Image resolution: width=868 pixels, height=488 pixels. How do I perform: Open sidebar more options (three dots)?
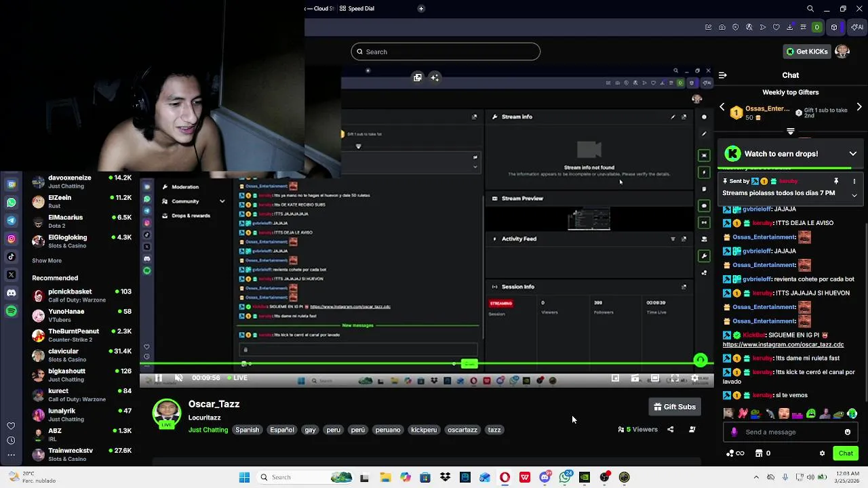pyautogui.click(x=11, y=454)
